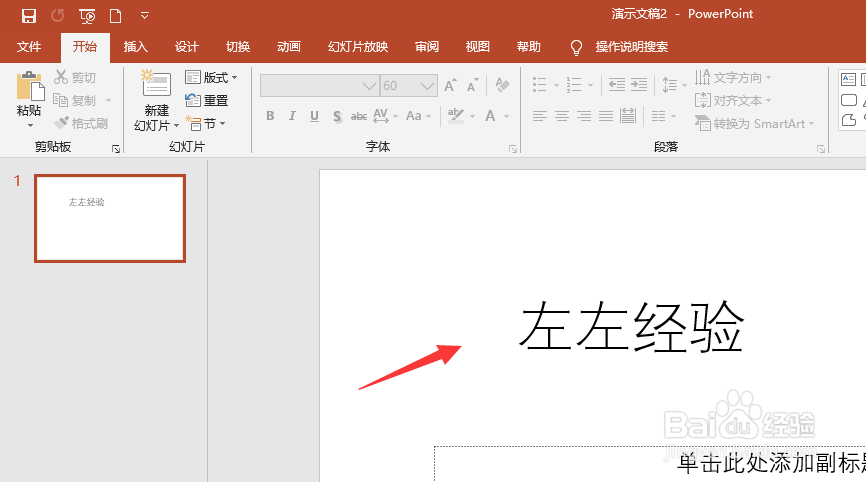Click the 左左经验 title text on slide
Image resolution: width=866 pixels, height=482 pixels.
click(x=631, y=327)
